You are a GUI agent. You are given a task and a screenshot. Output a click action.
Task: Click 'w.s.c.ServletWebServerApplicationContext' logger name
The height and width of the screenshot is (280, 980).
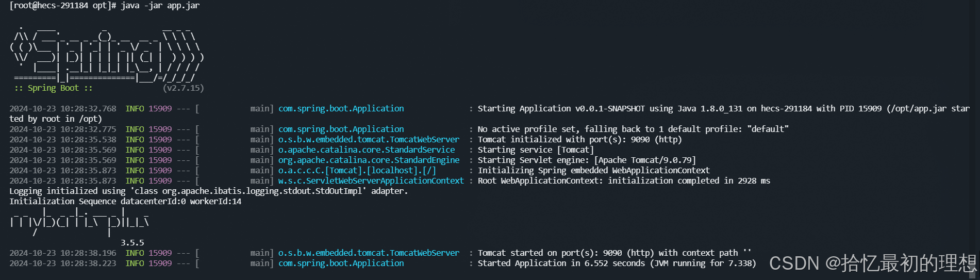[x=371, y=181]
